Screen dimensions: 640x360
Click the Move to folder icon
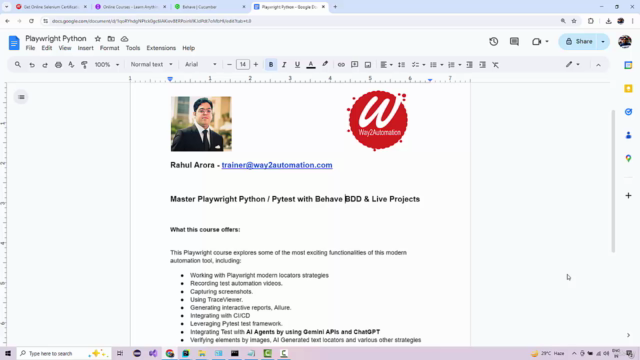pyautogui.click(x=111, y=39)
